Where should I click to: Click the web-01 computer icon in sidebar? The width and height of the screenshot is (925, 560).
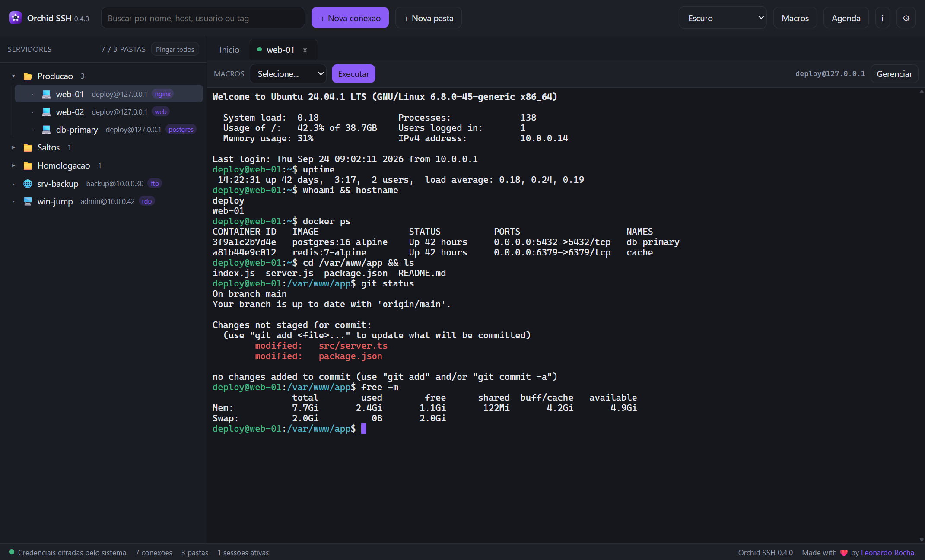coord(46,94)
